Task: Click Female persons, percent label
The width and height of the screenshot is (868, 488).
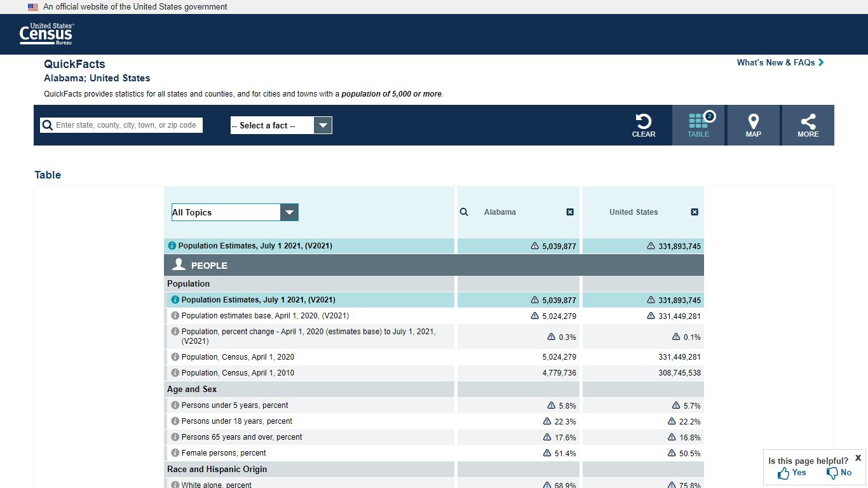Action: tap(224, 453)
